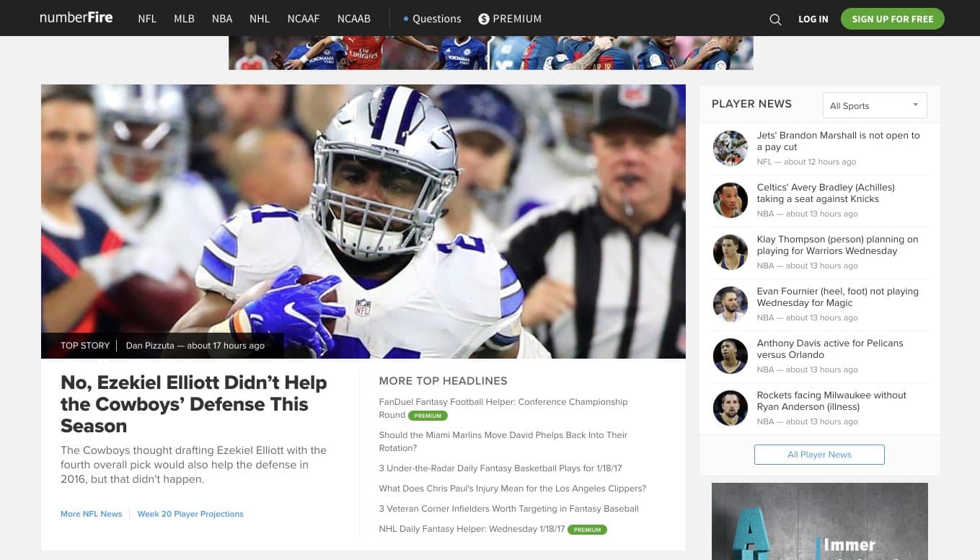Click Dan Pizzuta author byline
980x560 pixels.
coord(151,346)
